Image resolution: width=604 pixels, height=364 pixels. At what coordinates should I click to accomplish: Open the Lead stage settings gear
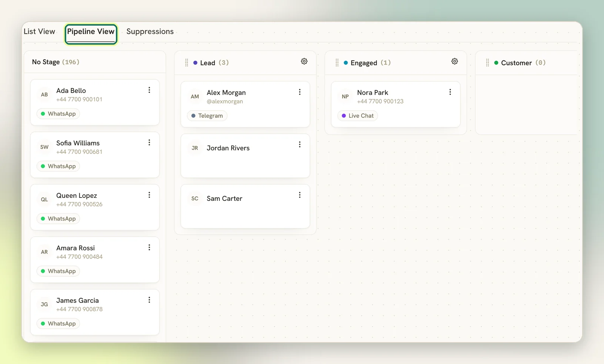click(x=304, y=62)
